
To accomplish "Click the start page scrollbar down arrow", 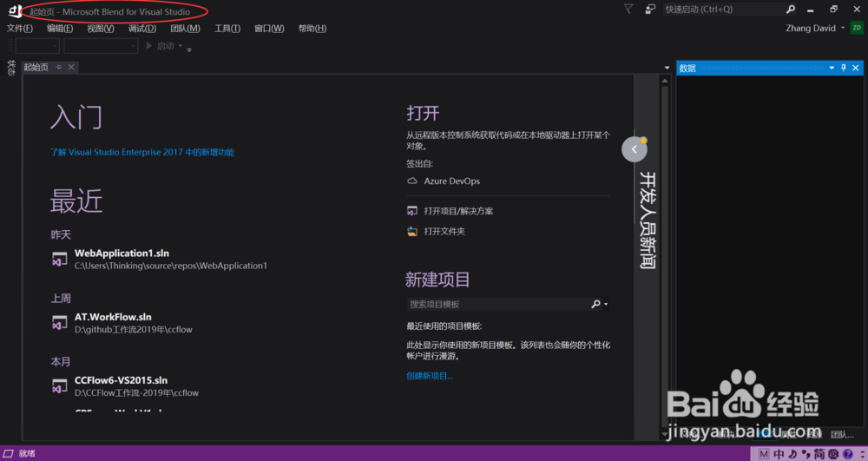I will point(665,435).
